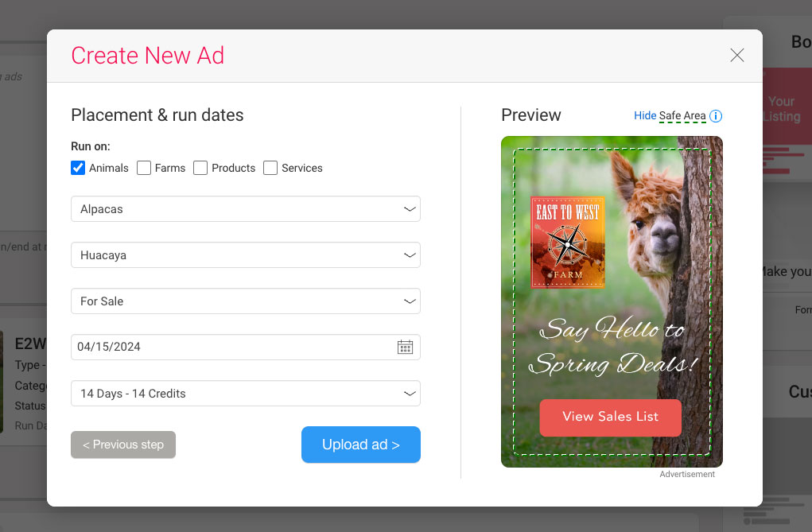Viewport: 812px width, 532px height.
Task: Click the East to West Farm logo
Action: [x=568, y=242]
